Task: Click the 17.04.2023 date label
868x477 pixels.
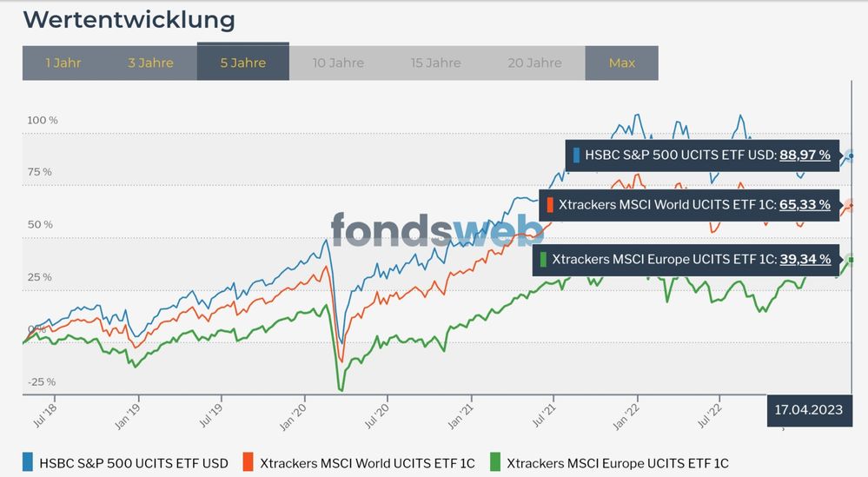Action: tap(808, 410)
